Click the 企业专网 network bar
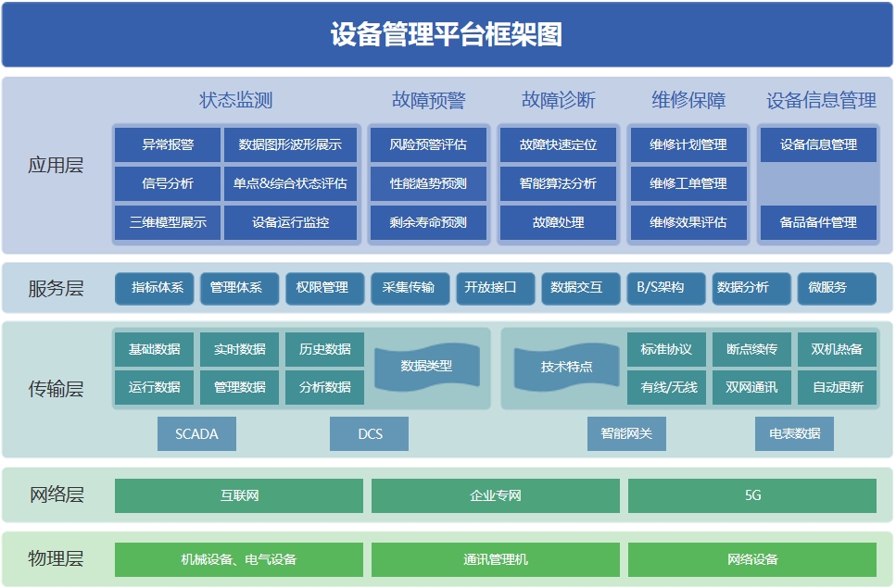Viewport: 896px width, 588px height. click(495, 495)
